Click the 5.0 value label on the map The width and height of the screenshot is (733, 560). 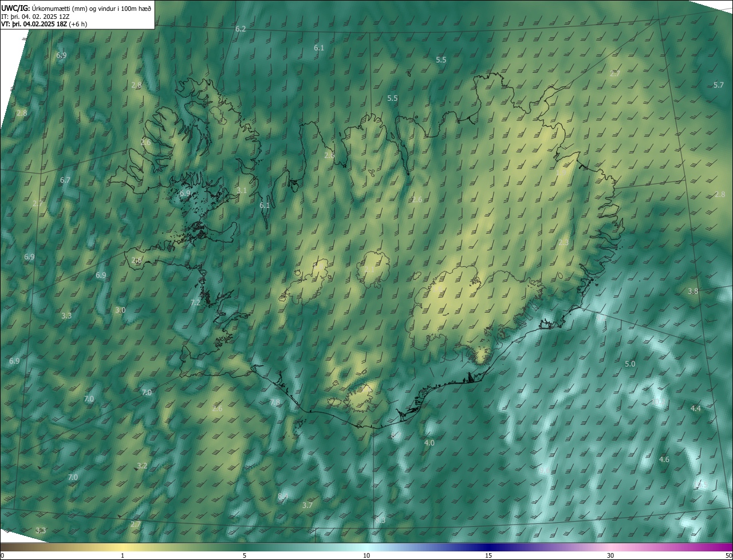(630, 364)
